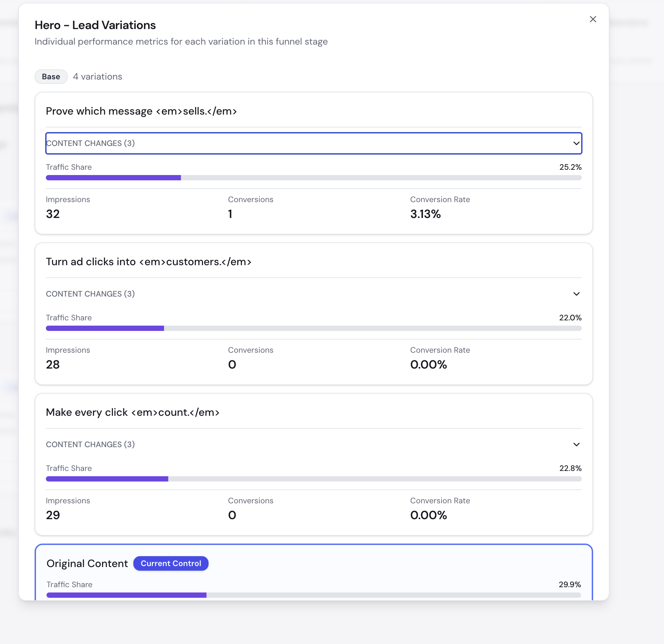The height and width of the screenshot is (644, 664).
Task: Click the 29.9% traffic share bar
Action: 314,595
